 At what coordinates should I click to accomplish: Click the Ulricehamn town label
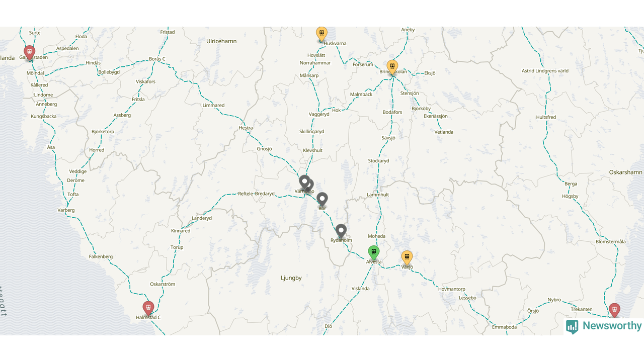pyautogui.click(x=221, y=41)
